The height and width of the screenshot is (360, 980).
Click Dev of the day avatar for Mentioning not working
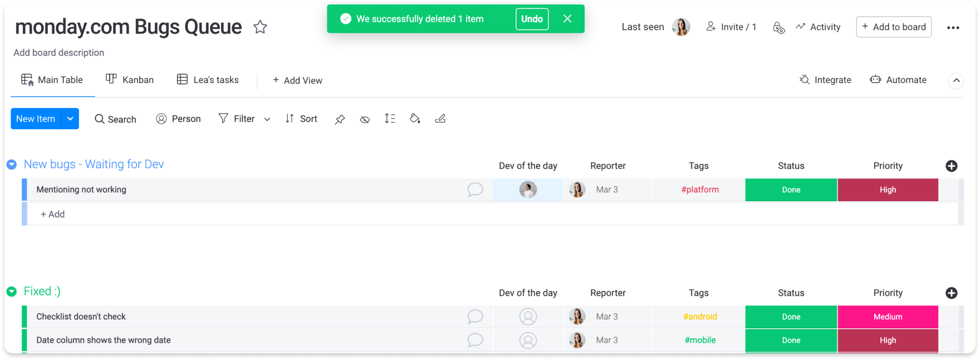528,190
